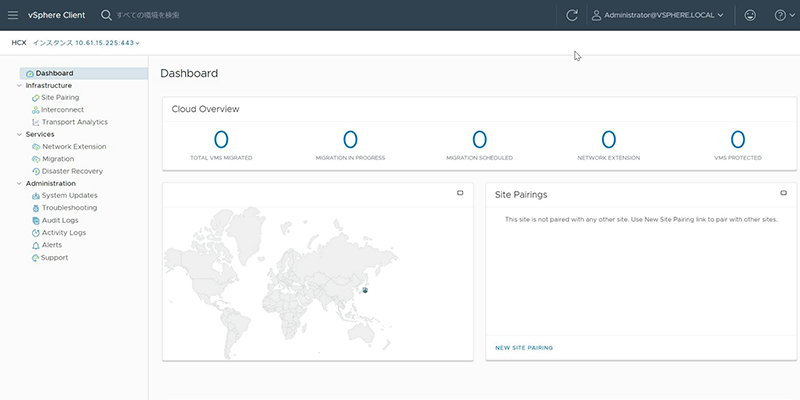Open Audit Logs label
800x400 pixels.
(x=60, y=220)
